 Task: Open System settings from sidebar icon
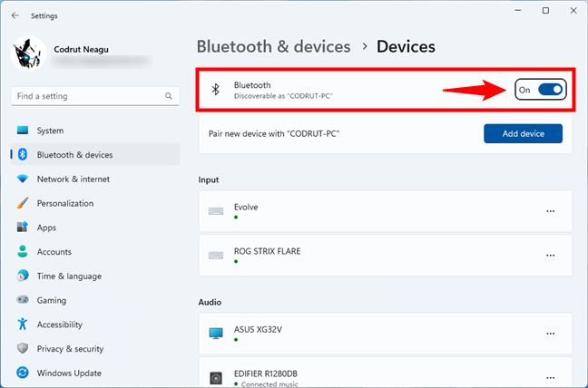[23, 131]
